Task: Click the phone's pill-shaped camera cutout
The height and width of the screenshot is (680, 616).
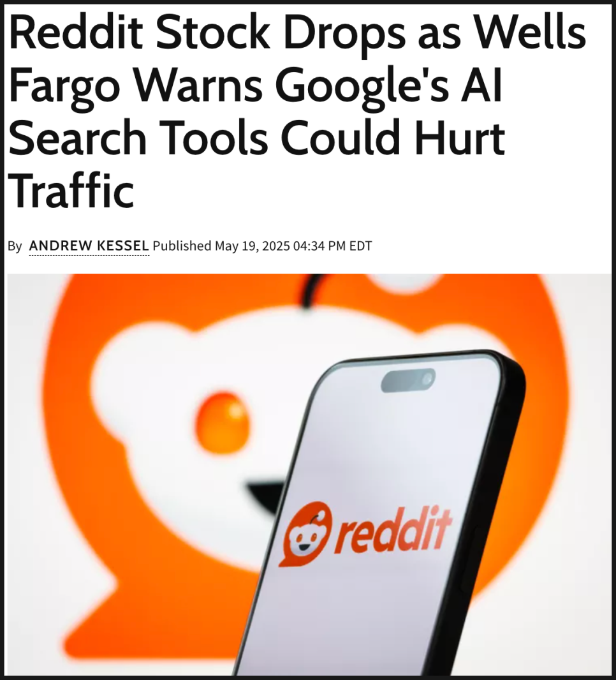Action: (x=408, y=380)
